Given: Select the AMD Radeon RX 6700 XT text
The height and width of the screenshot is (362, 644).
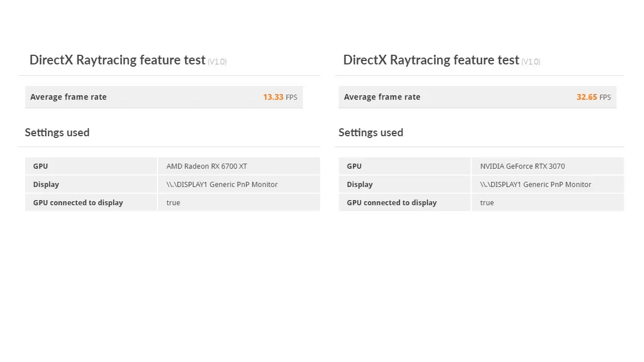Looking at the screenshot, I should pos(206,166).
